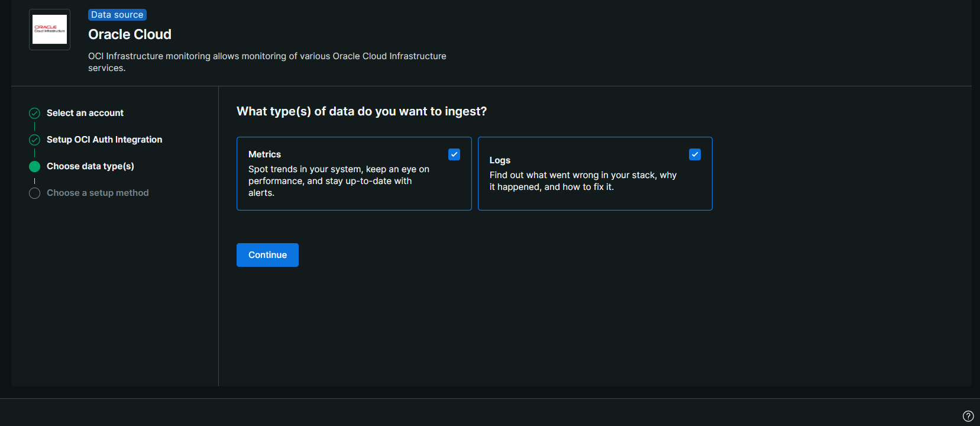Uncheck the Logs checkbox
980x426 pixels.
click(x=695, y=154)
